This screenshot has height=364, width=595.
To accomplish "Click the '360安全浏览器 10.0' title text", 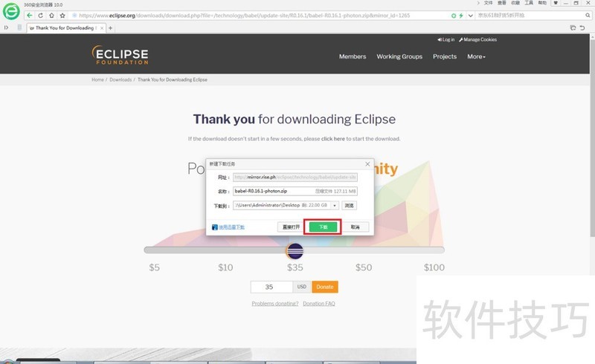I will [43, 5].
